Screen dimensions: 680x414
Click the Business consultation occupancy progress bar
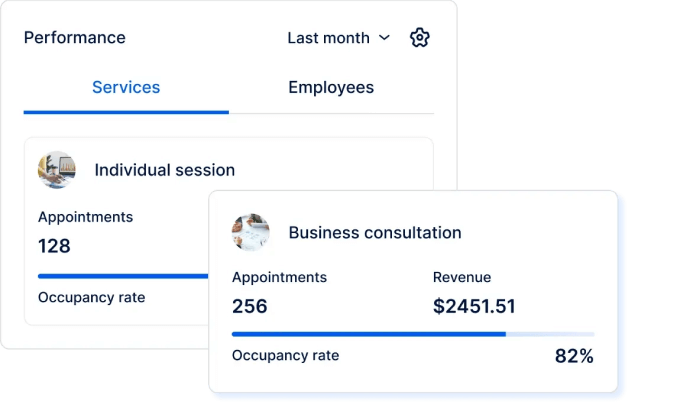point(412,334)
